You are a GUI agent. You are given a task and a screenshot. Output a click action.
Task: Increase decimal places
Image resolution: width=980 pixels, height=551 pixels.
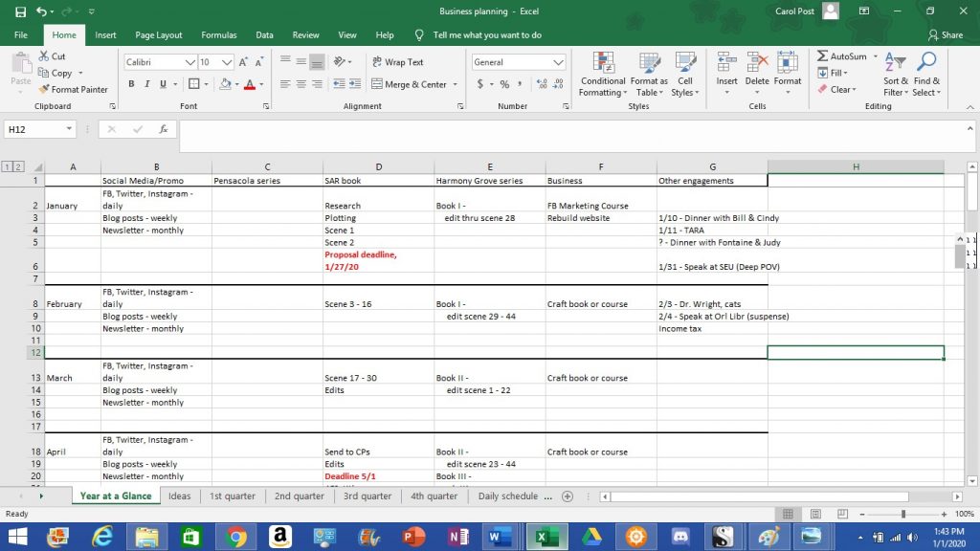pos(542,84)
